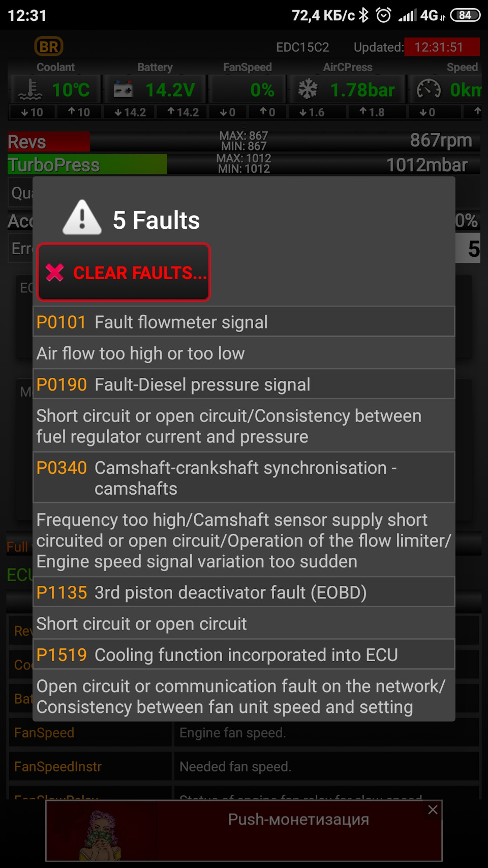488x868 pixels.
Task: Tap the speedometer gauge icon
Action: click(429, 89)
